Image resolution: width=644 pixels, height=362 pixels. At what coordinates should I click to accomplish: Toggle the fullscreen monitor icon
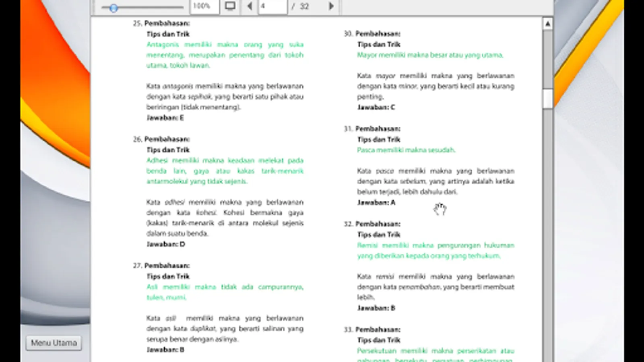pos(230,6)
